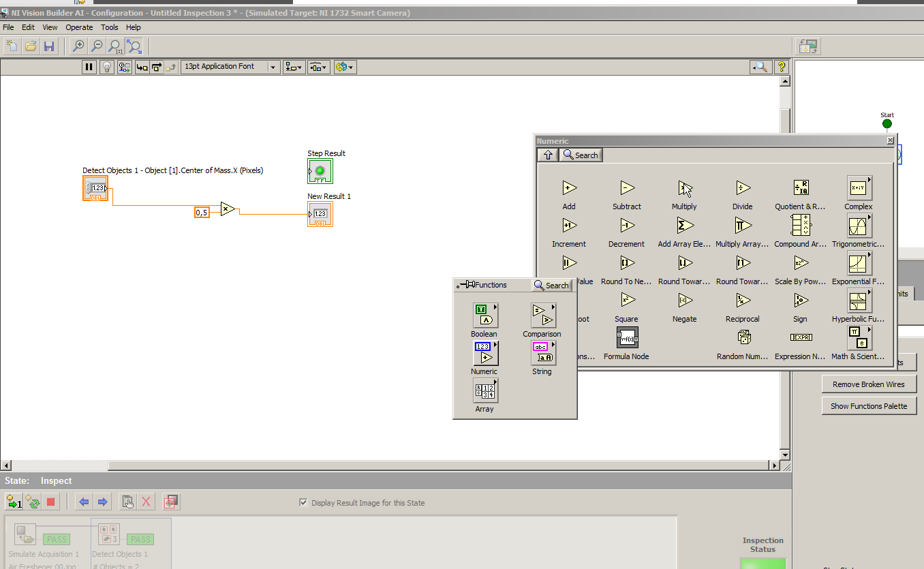
Task: Expand the Math & Scientific Constants subpalette
Action: click(859, 338)
